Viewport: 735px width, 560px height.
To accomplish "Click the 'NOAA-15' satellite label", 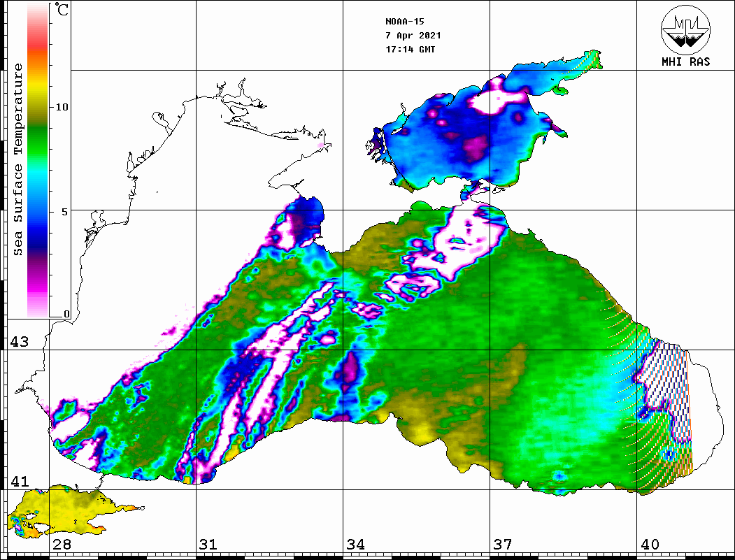I will [404, 22].
